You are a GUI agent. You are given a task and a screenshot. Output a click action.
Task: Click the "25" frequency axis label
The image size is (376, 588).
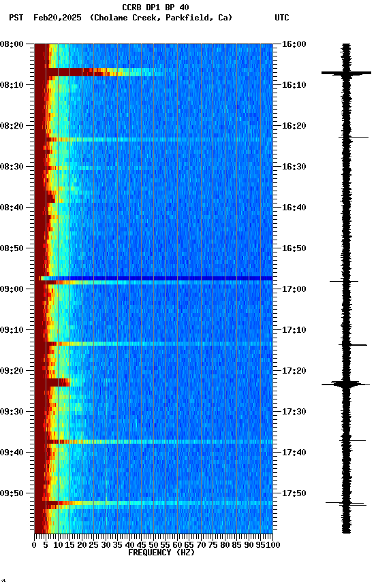(x=93, y=545)
